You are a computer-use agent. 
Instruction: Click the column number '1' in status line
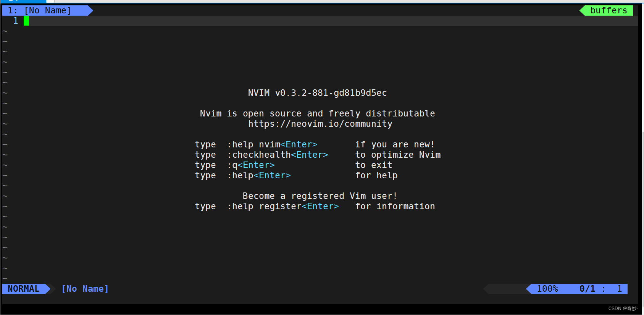pos(620,289)
